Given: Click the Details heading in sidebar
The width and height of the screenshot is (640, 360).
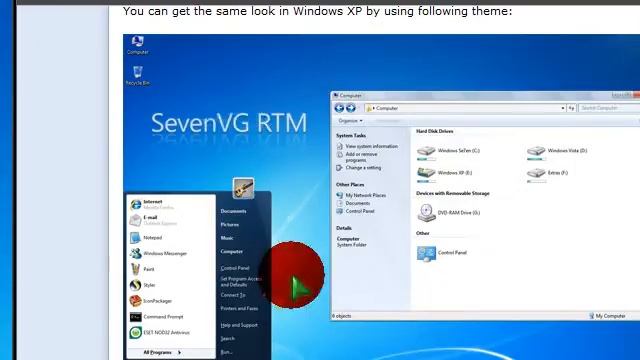Looking at the screenshot, I should coord(344,228).
